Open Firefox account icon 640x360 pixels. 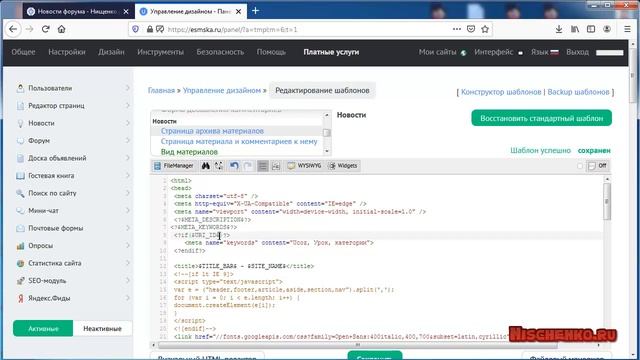[607, 29]
